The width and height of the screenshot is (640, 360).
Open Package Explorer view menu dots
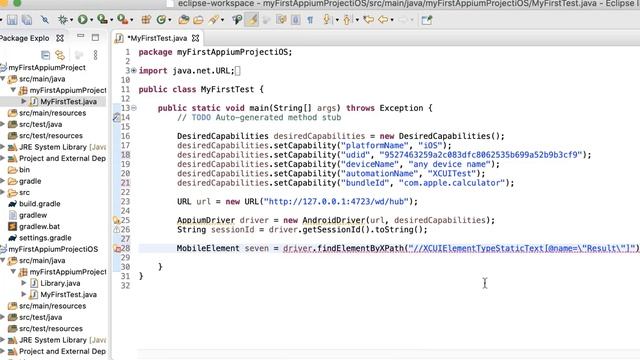point(96,55)
